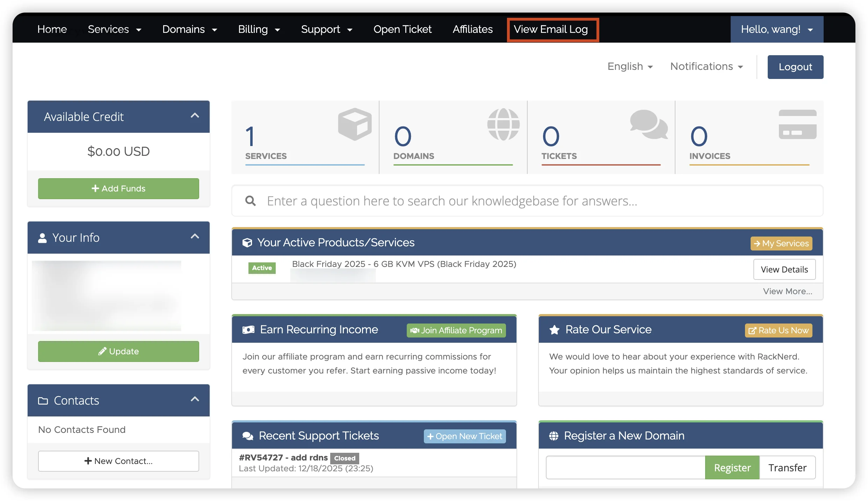Viewport: 868px width, 501px height.
Task: Open the Notifications dropdown
Action: [x=706, y=66]
